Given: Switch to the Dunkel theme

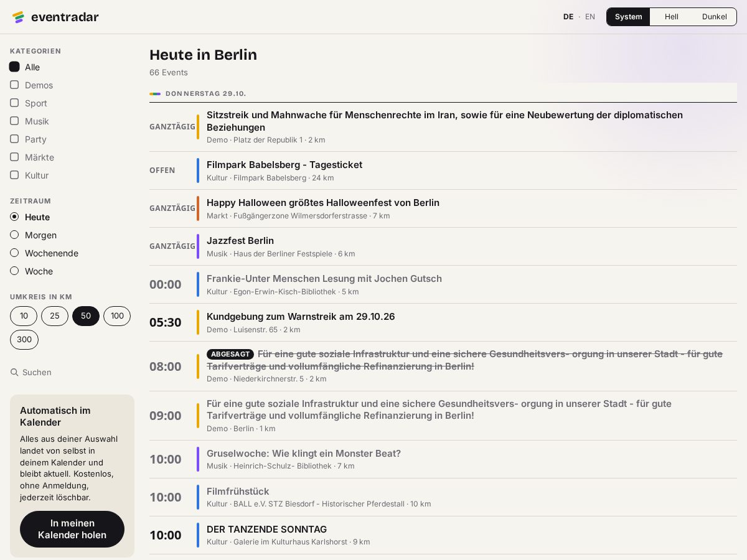Looking at the screenshot, I should click(x=715, y=17).
